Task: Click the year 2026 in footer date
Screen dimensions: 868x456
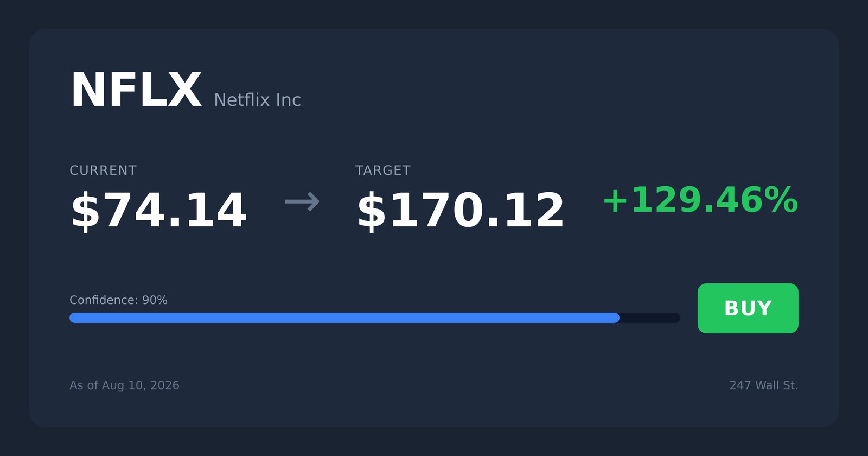Action: [x=164, y=385]
